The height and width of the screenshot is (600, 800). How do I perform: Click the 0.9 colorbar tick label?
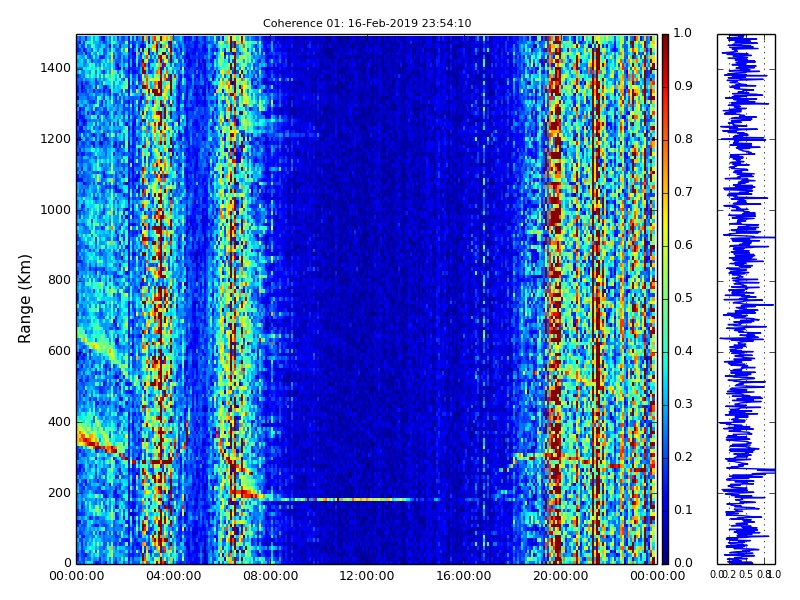click(683, 86)
